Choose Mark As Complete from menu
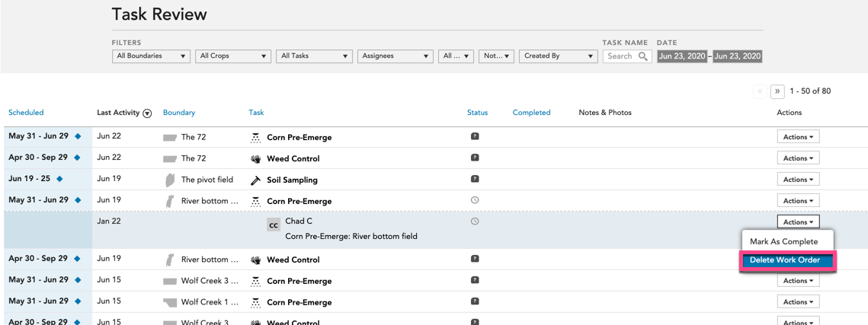This screenshot has width=868, height=325. (787, 241)
